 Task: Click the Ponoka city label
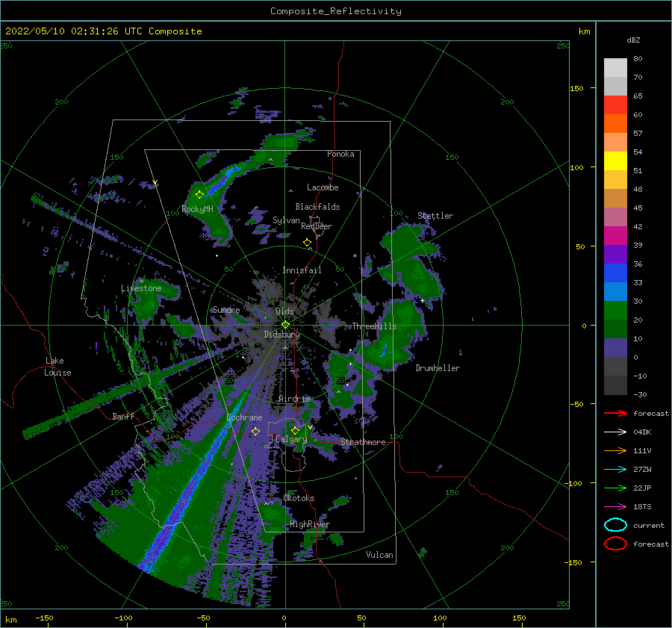[340, 154]
